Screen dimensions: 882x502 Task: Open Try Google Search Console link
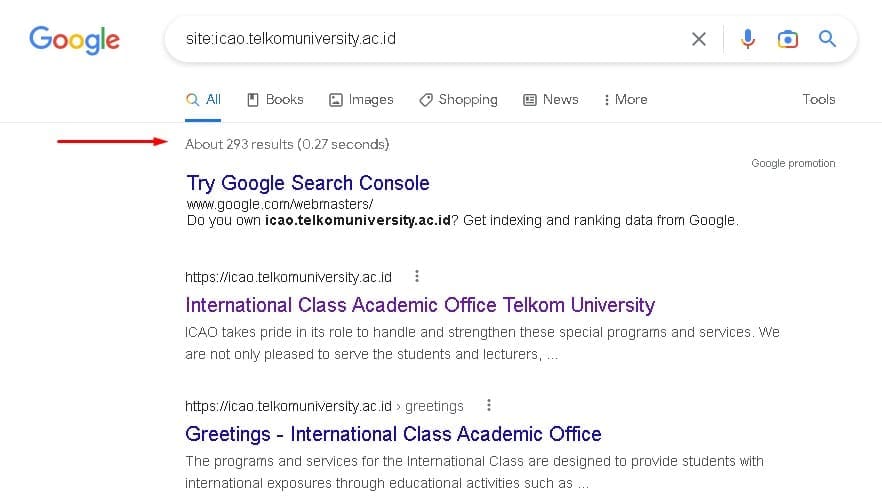click(x=308, y=183)
